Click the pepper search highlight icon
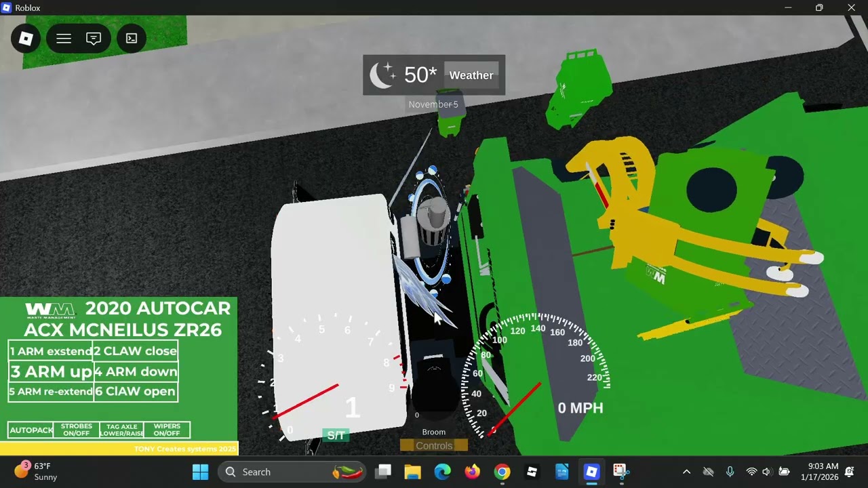Image resolution: width=868 pixels, height=488 pixels. point(349,472)
